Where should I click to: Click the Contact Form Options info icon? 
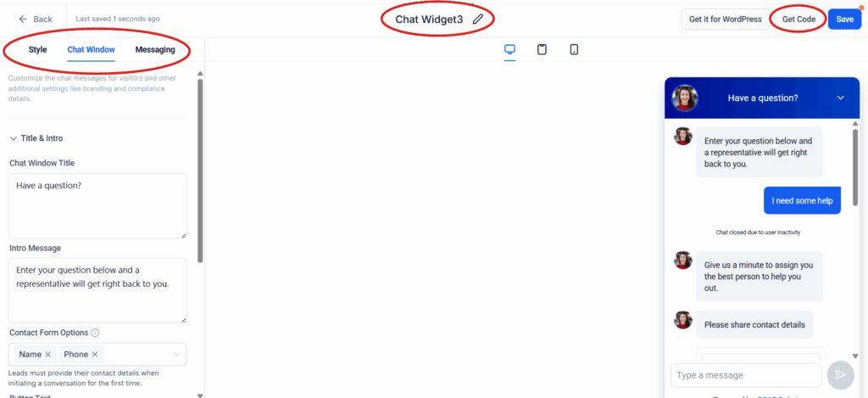click(95, 334)
